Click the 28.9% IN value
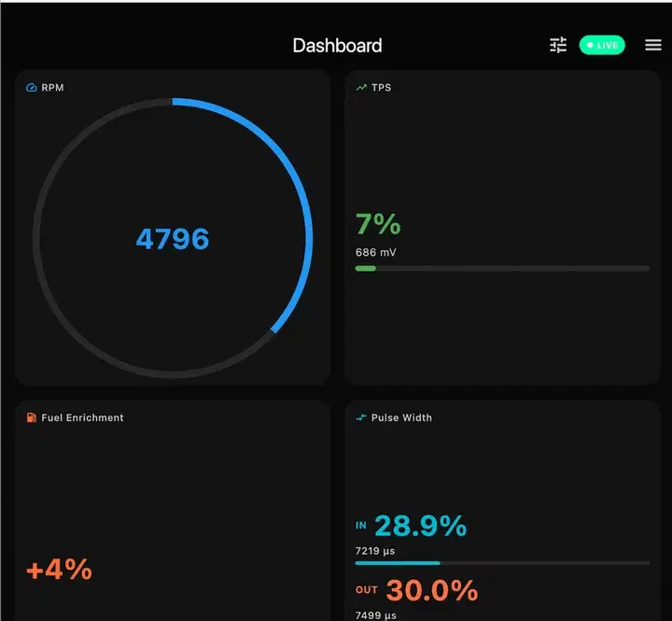Viewport: 672px width, 621px height. (x=420, y=526)
